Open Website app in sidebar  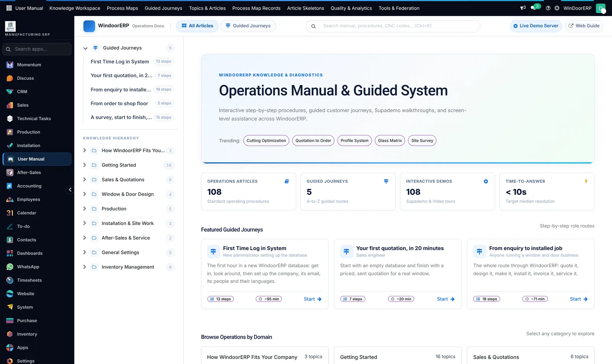pyautogui.click(x=37, y=294)
